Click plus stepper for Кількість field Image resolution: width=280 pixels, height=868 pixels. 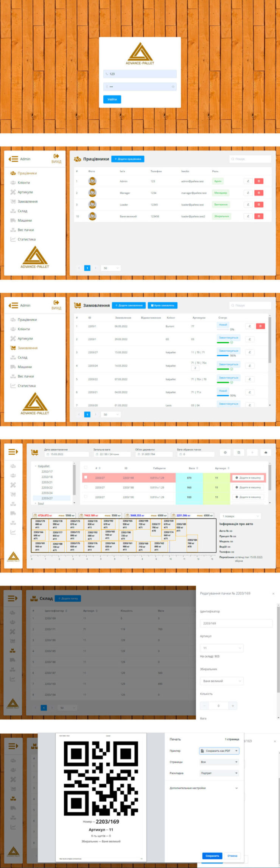tap(233, 705)
